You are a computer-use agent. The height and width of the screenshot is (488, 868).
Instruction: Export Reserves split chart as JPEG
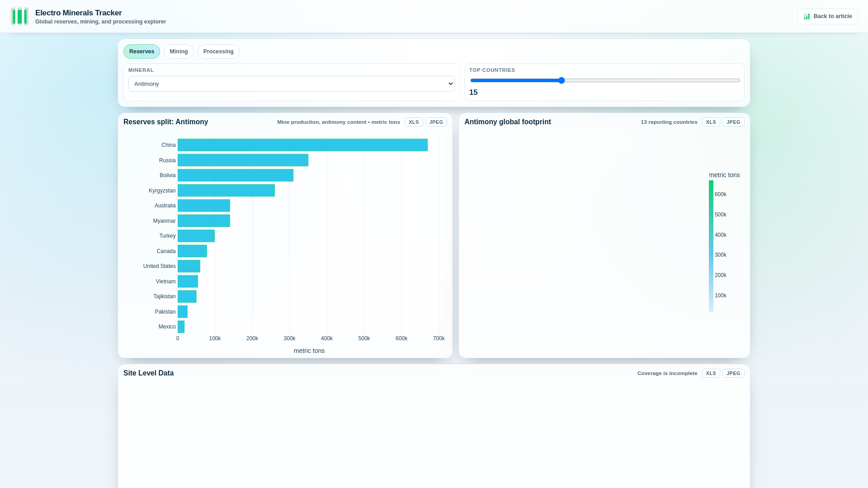[x=436, y=122]
